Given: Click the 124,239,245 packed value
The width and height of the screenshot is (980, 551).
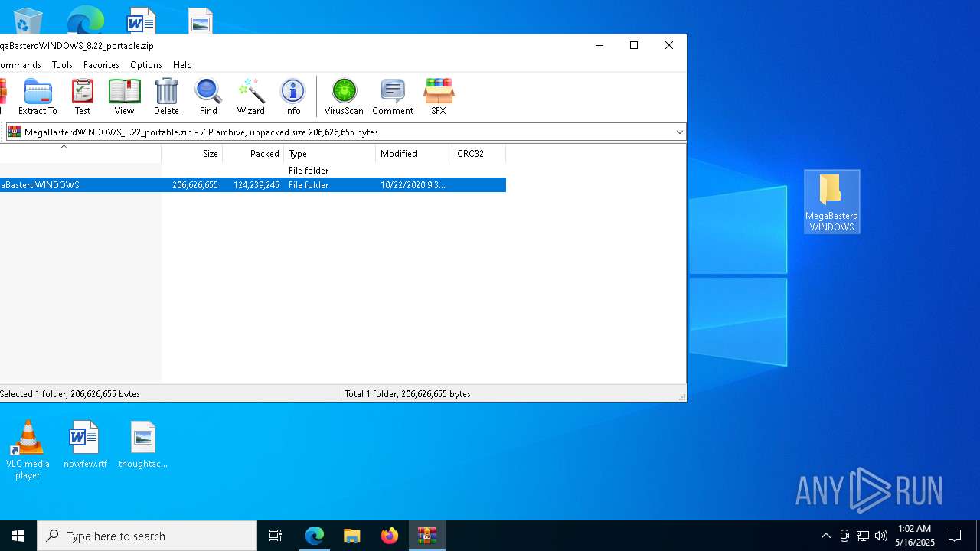Looking at the screenshot, I should (x=256, y=185).
